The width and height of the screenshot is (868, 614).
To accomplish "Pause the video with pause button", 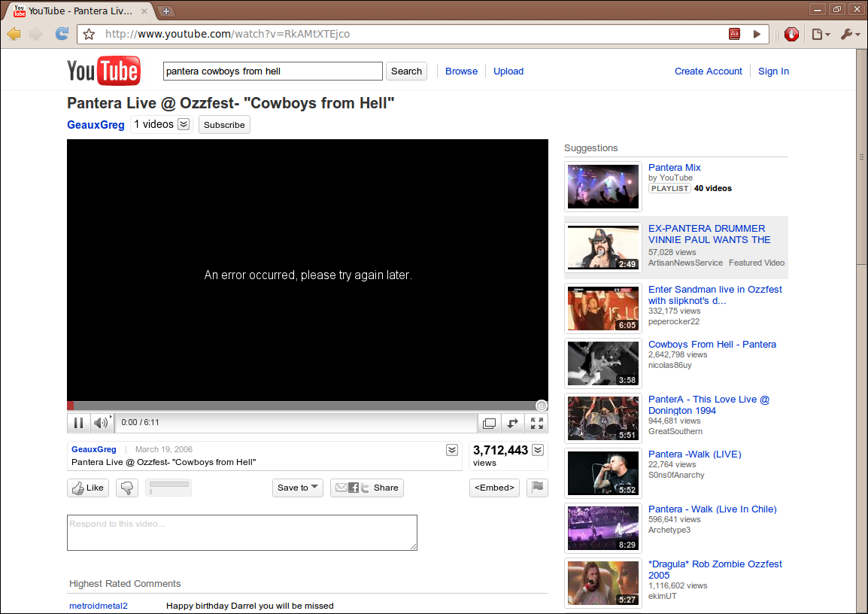I will click(x=79, y=423).
